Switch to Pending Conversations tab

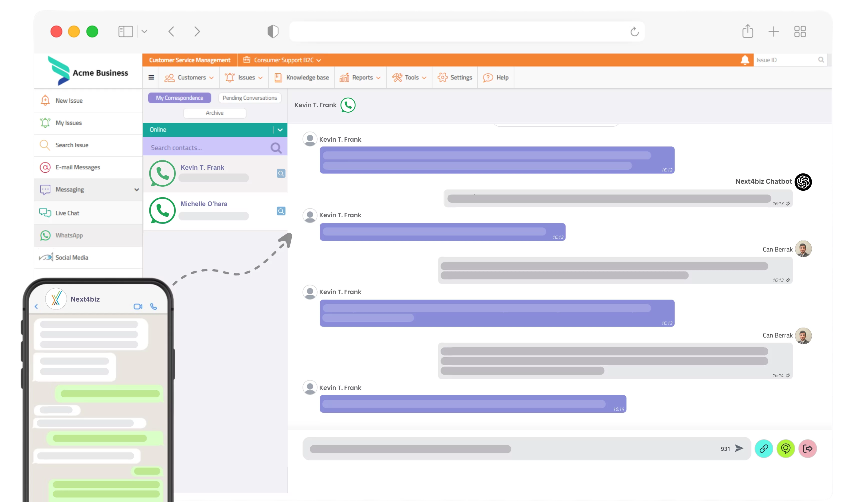coord(250,98)
